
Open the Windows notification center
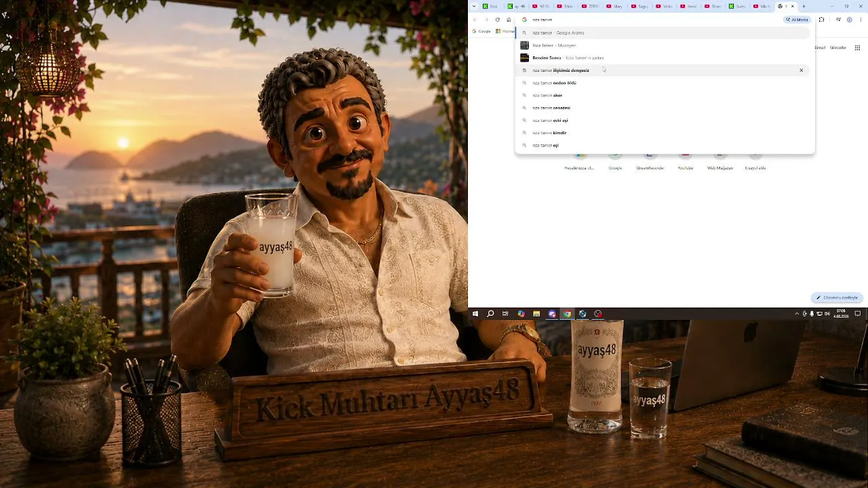click(x=858, y=314)
